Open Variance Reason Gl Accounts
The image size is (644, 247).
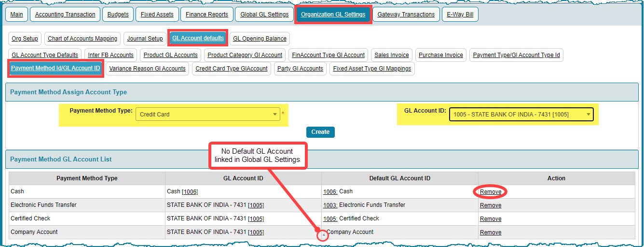[x=147, y=69]
